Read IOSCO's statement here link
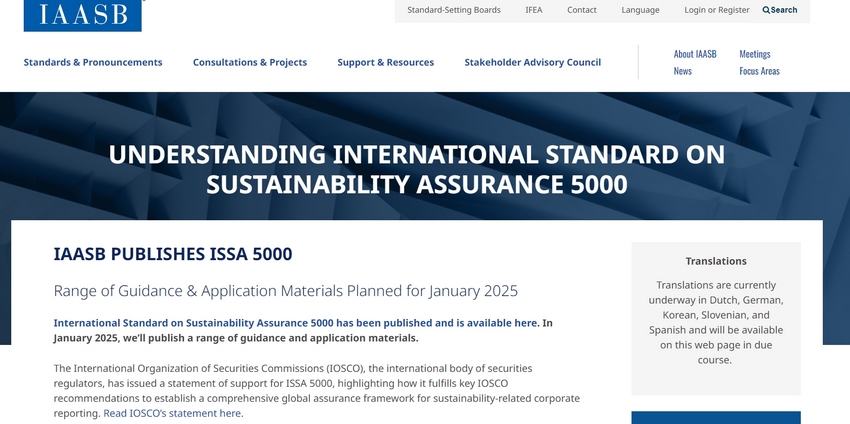The width and height of the screenshot is (850, 424). [172, 413]
